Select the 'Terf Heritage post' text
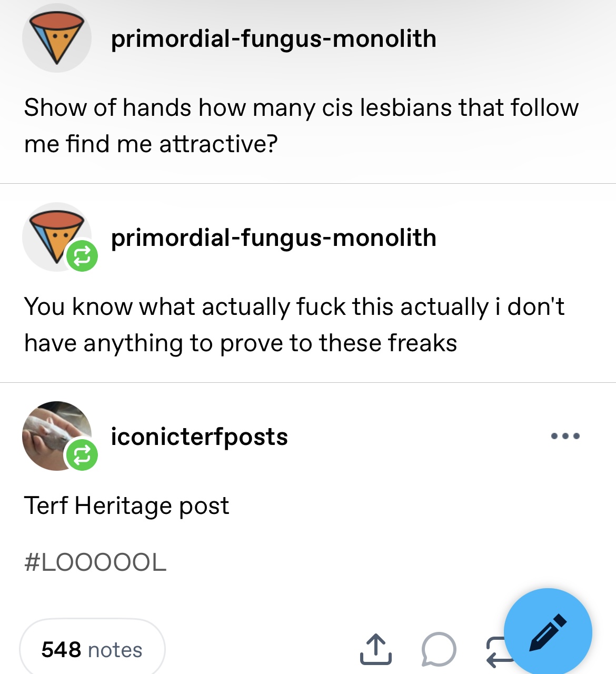 coord(126,506)
